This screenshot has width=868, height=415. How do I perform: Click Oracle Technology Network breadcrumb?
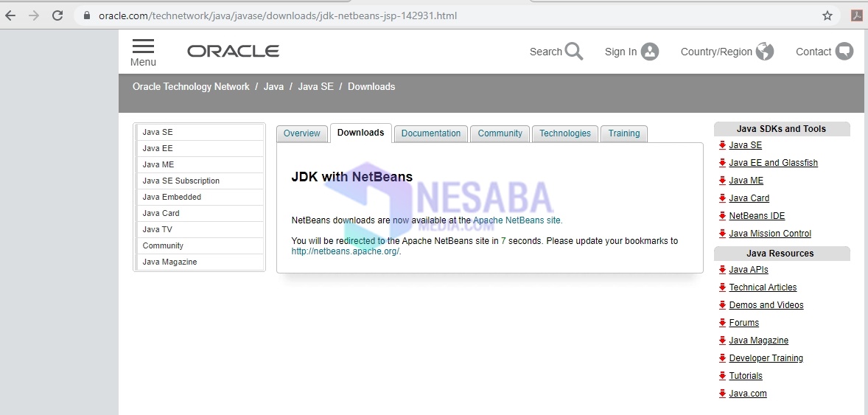tap(191, 86)
